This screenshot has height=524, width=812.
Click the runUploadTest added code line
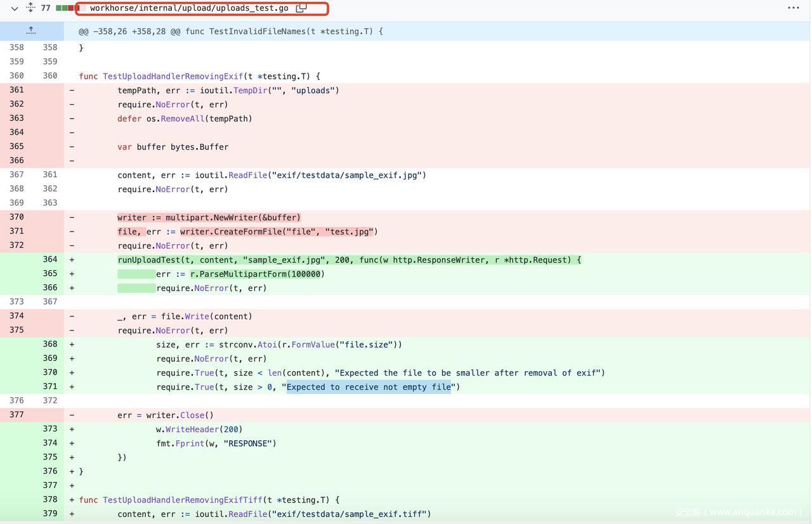tap(349, 260)
